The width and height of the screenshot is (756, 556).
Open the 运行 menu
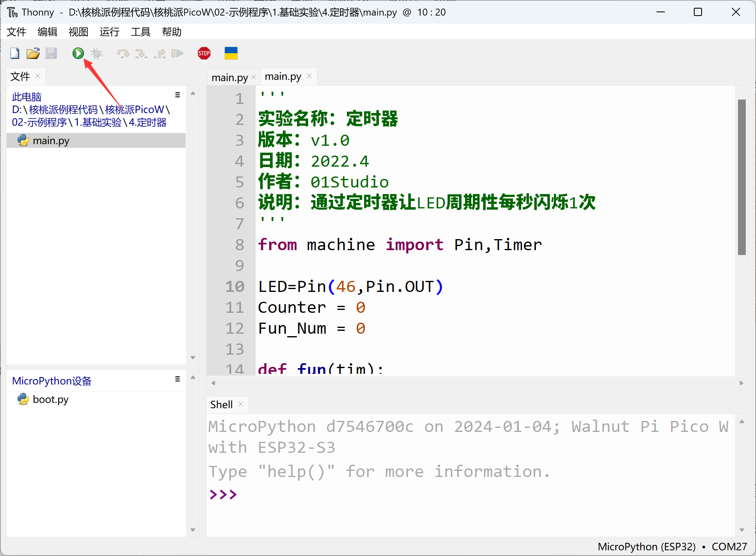coord(109,32)
